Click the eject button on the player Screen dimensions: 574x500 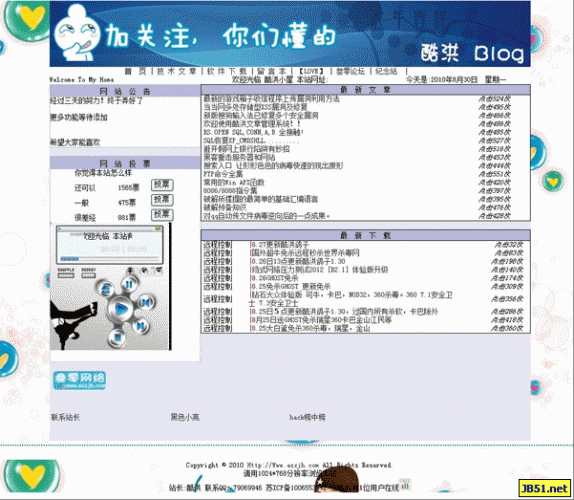[106, 290]
